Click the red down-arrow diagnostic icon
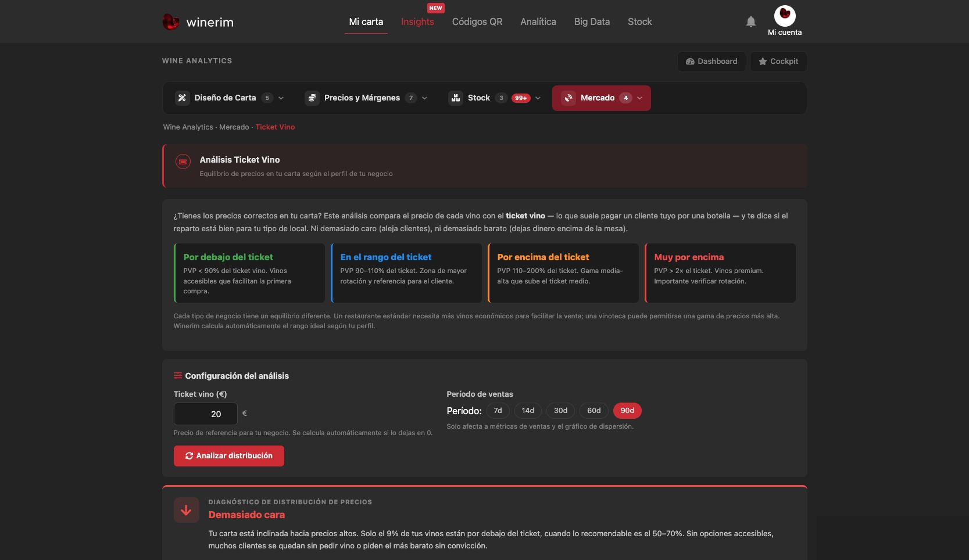The image size is (969, 560). (x=186, y=511)
